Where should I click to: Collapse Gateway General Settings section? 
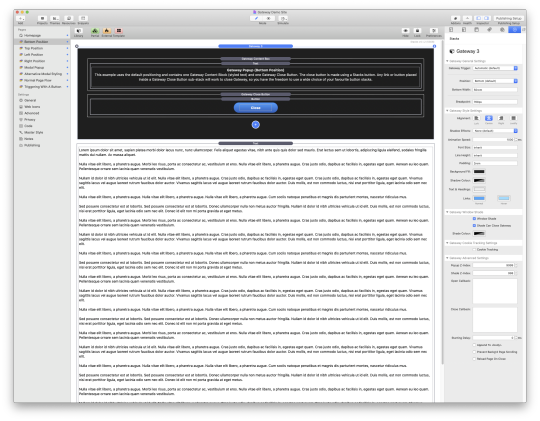point(447,61)
